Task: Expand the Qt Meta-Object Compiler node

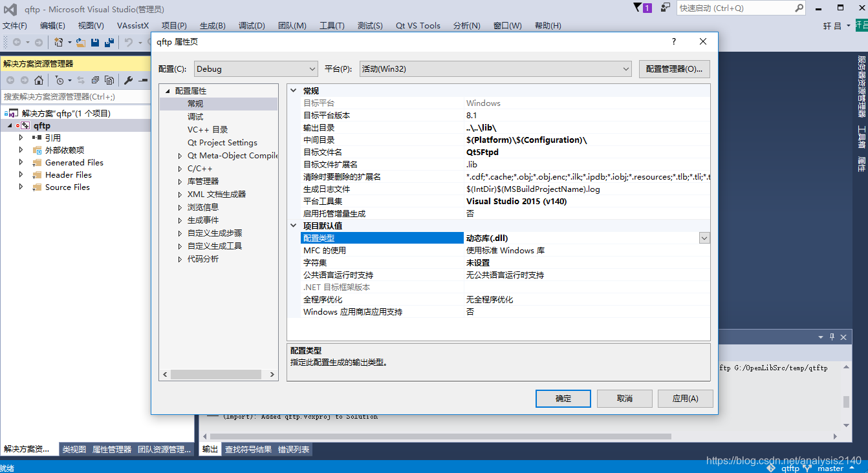Action: [180, 155]
